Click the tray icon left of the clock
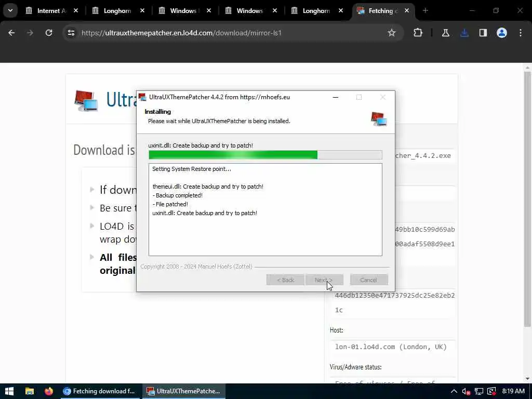 pos(491,391)
